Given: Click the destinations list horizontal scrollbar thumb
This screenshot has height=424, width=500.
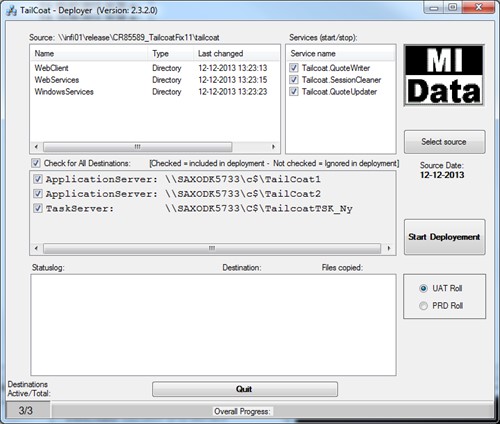Looking at the screenshot, I should coord(212,248).
